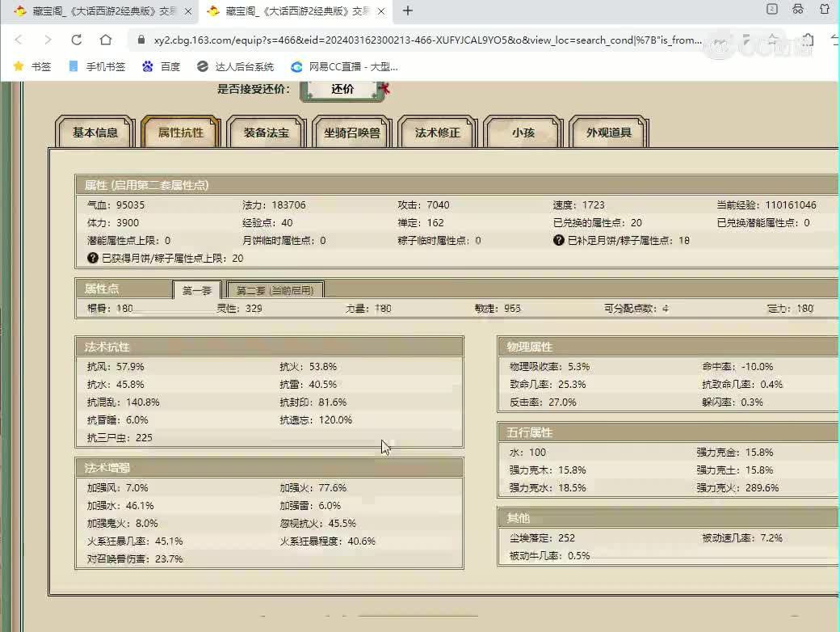Select the 属性抗性 tab
Viewport: 840px width, 632px height.
tap(181, 133)
